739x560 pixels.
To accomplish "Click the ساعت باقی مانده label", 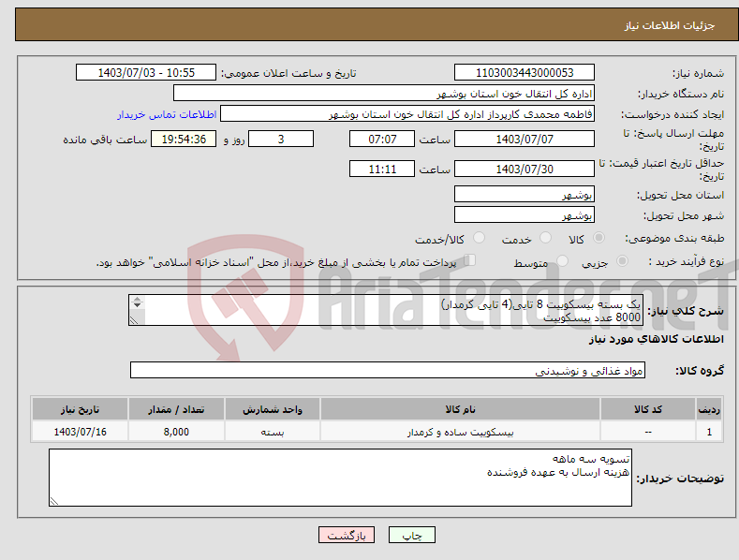I will [105, 140].
